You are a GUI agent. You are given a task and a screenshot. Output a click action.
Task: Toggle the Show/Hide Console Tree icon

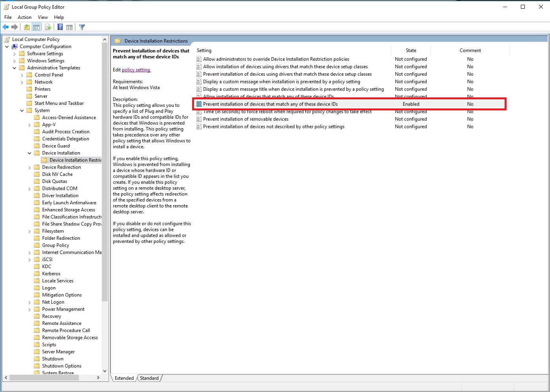point(36,27)
